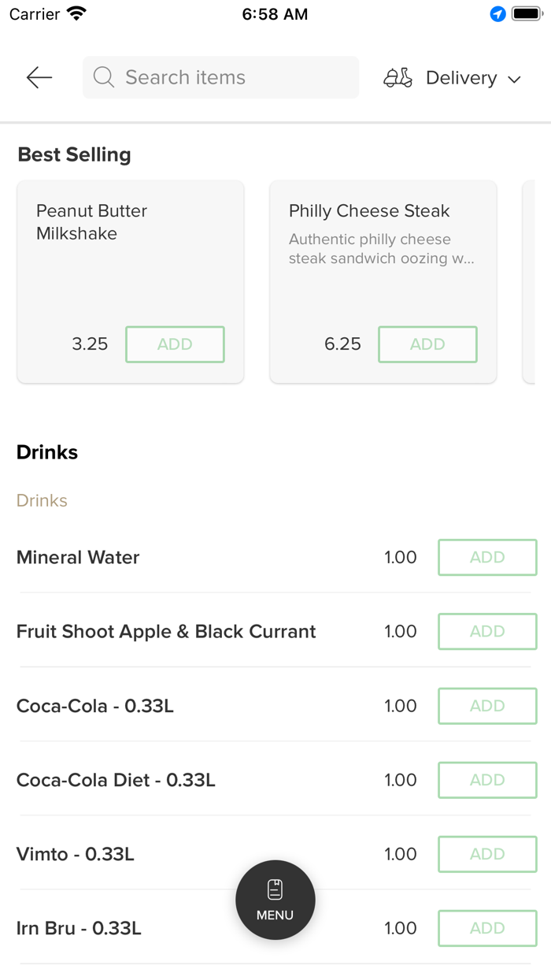
Task: Open the floating MENU button
Action: click(x=275, y=900)
